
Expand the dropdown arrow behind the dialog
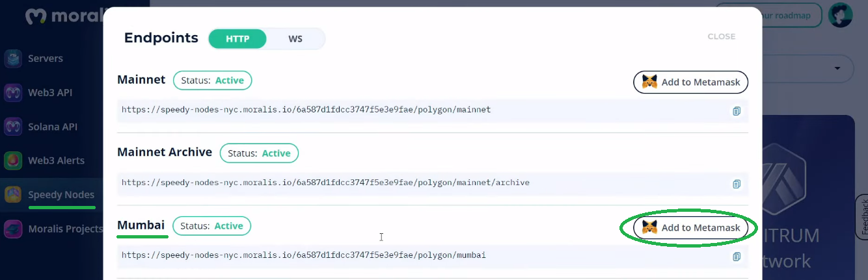[838, 68]
